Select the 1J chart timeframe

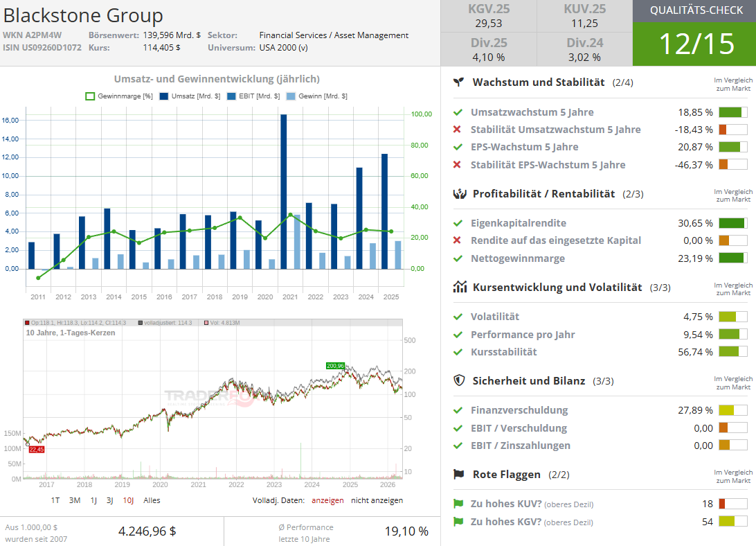pyautogui.click(x=93, y=501)
